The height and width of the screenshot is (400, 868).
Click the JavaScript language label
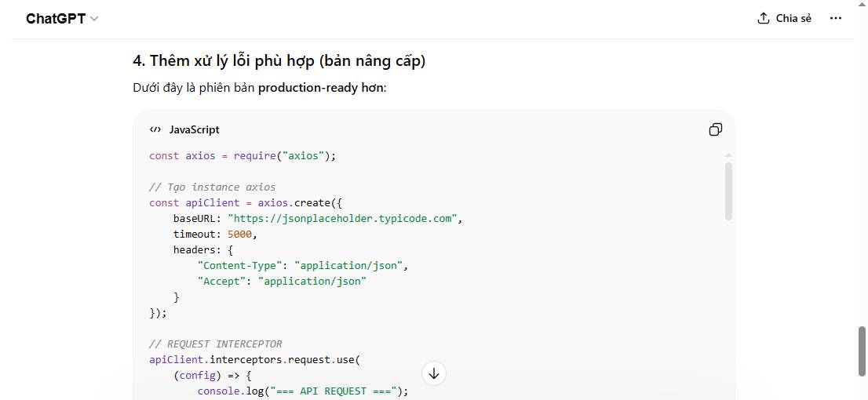pyautogui.click(x=194, y=129)
